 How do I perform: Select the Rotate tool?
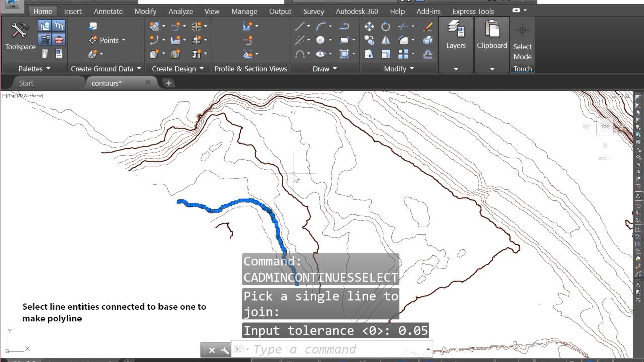386,27
